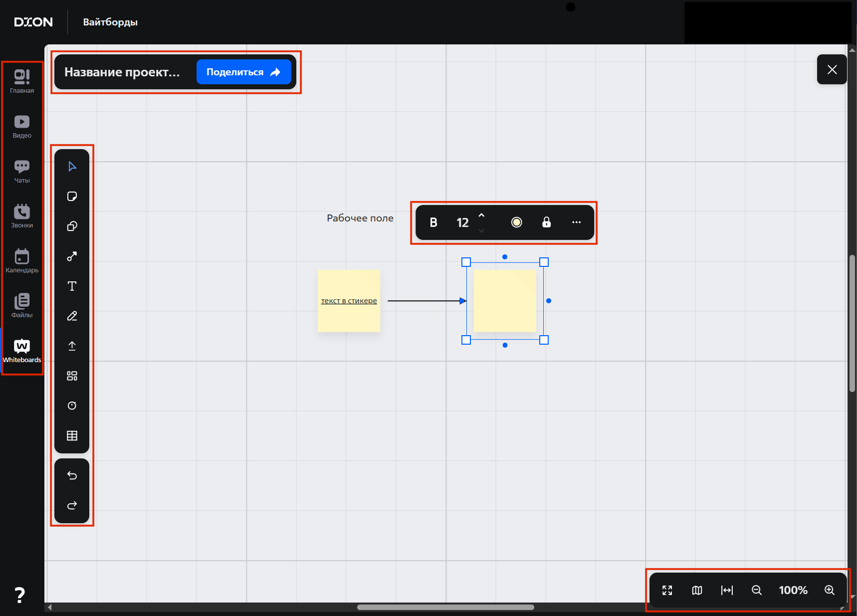The height and width of the screenshot is (616, 857).
Task: Decrease font size with the down chevron
Action: pos(481,230)
